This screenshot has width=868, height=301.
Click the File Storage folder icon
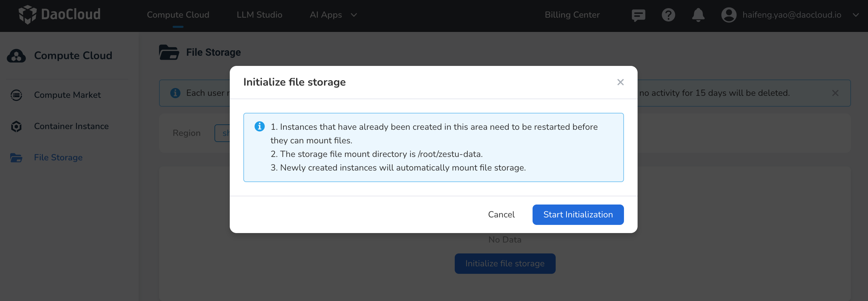(x=16, y=157)
